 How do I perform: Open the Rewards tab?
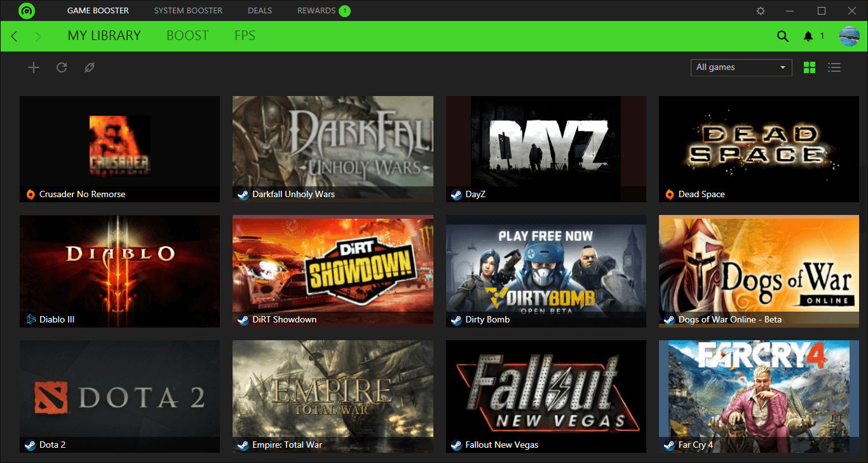click(x=316, y=11)
